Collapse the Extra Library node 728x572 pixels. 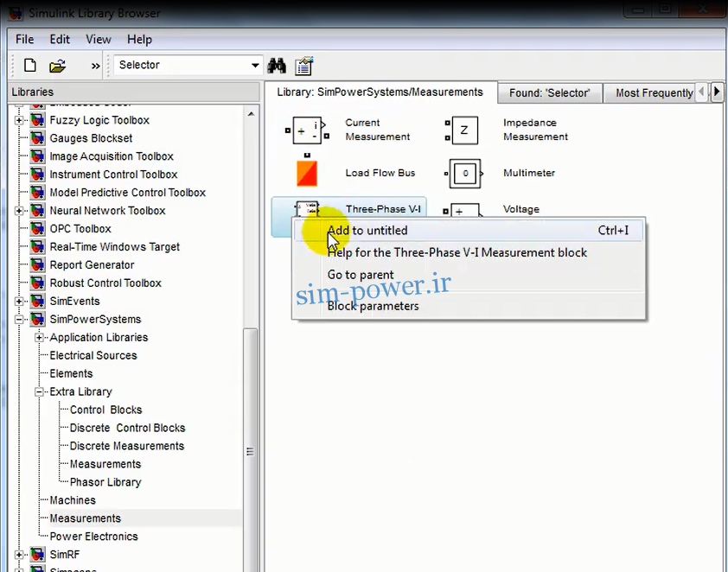pos(39,392)
